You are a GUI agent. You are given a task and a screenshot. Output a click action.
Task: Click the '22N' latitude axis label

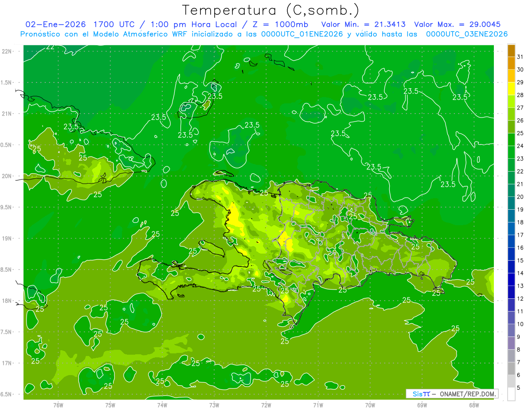coord(7,51)
